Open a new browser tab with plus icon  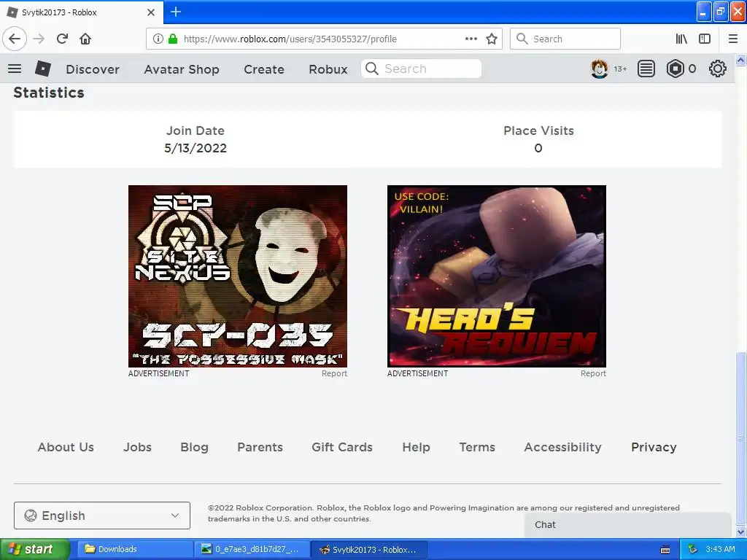coord(176,12)
